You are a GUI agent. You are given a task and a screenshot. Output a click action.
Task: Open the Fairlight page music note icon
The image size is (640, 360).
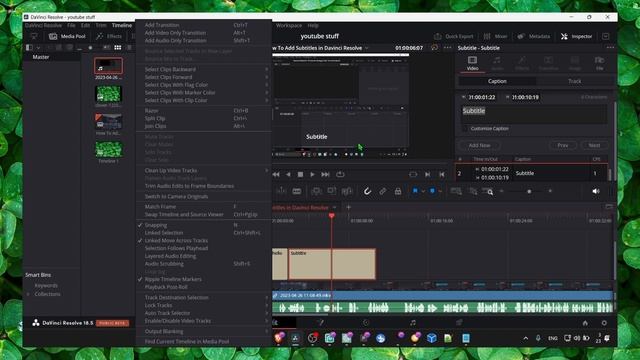point(413,322)
